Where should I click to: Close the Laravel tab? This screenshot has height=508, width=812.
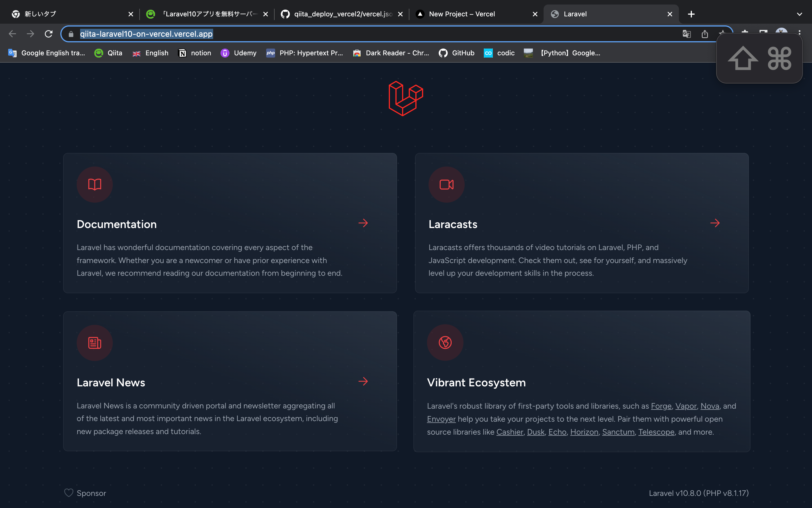(670, 14)
